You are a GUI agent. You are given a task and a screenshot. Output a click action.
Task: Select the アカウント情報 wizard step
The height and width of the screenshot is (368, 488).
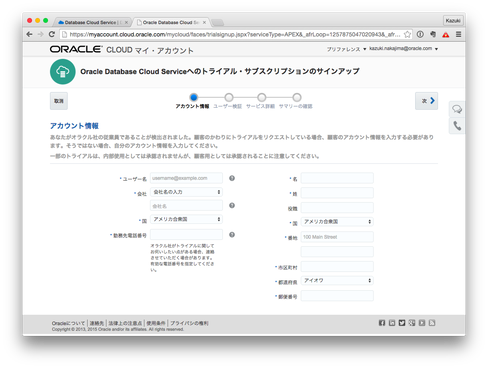(193, 101)
